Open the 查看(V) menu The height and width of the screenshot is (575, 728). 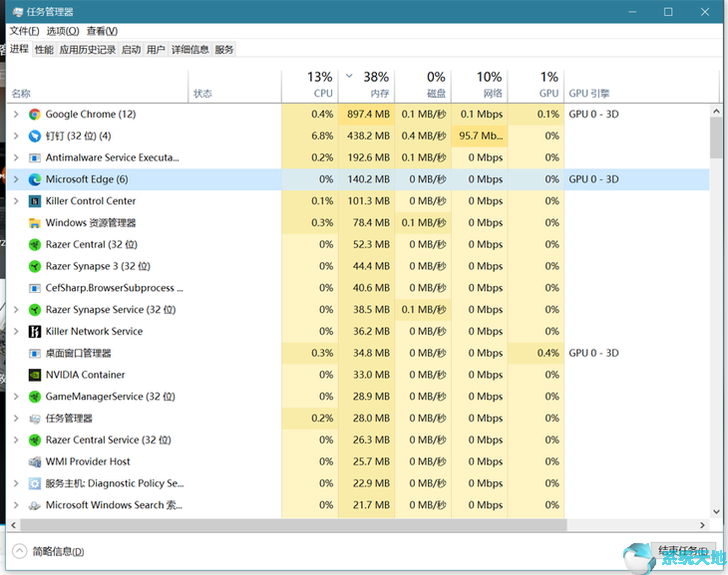click(x=102, y=31)
